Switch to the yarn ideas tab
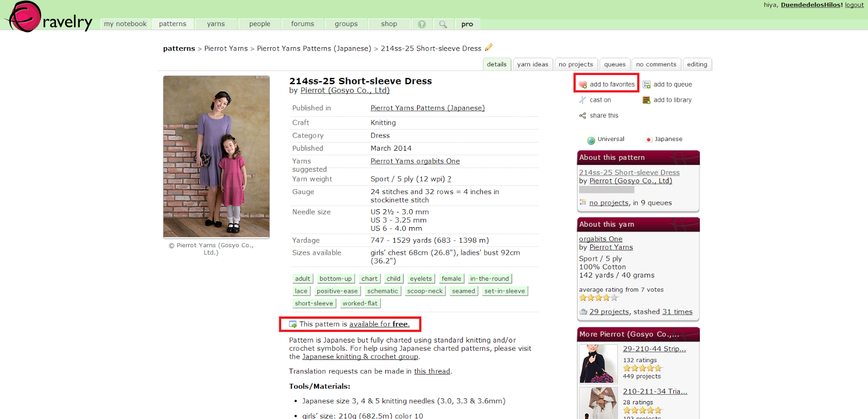 pyautogui.click(x=533, y=64)
